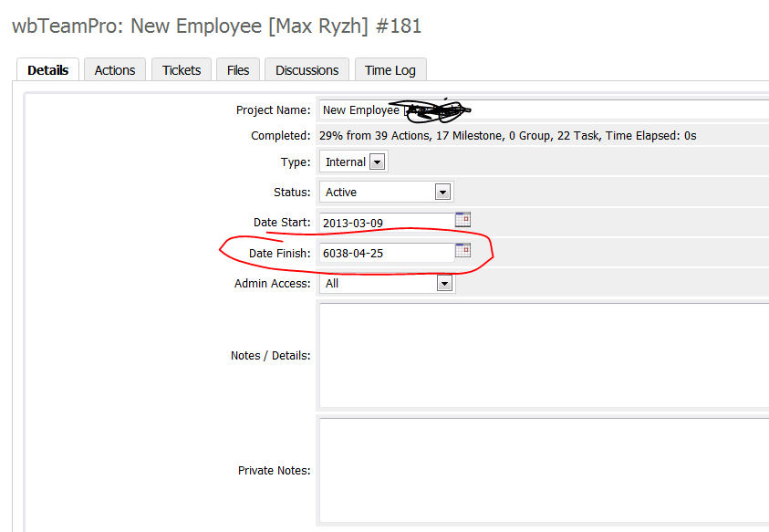
Task: Open the Discussions tab
Action: click(307, 70)
